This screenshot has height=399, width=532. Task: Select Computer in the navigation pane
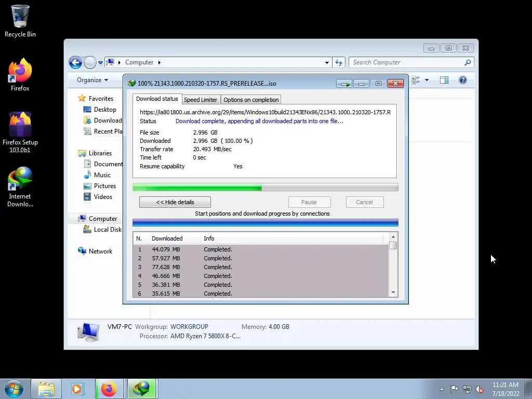[x=103, y=219]
